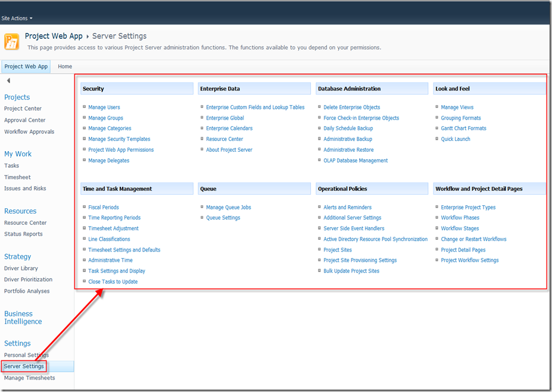Open the Site Actions dropdown menu
Screen dimensions: 552x392
click(x=17, y=18)
